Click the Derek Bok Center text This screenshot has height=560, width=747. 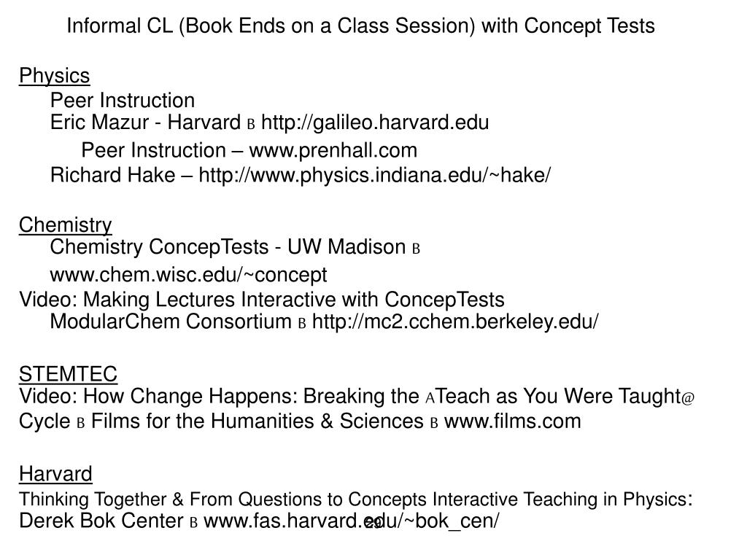[x=101, y=521]
